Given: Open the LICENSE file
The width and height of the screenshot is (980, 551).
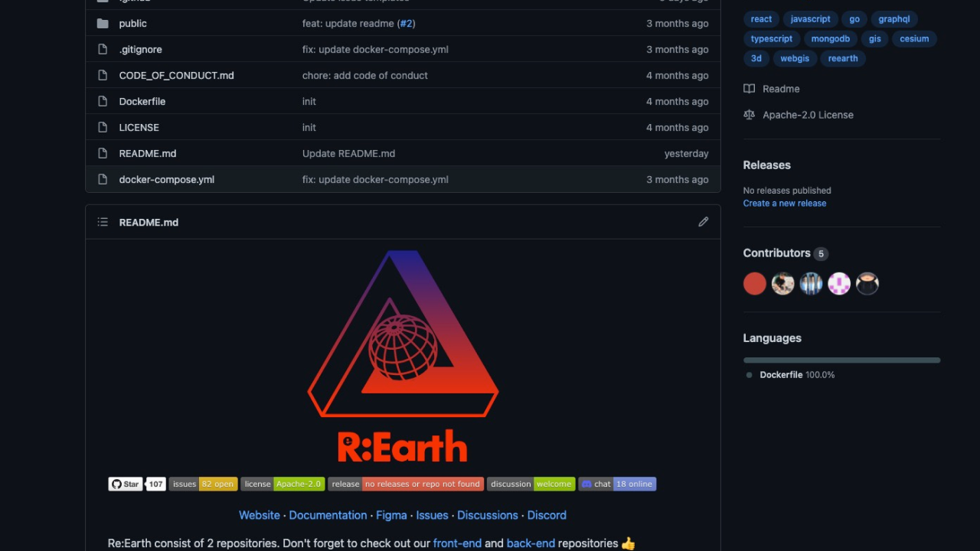Looking at the screenshot, I should point(139,128).
